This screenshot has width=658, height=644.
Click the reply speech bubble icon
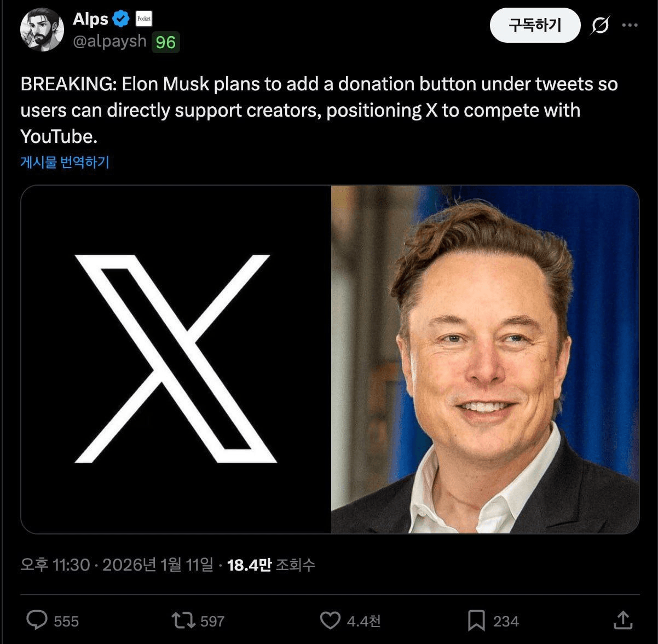pos(37,620)
